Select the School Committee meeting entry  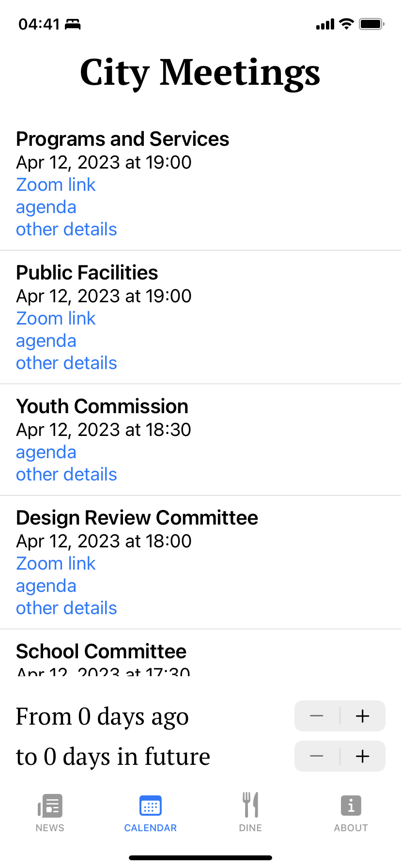[101, 652]
